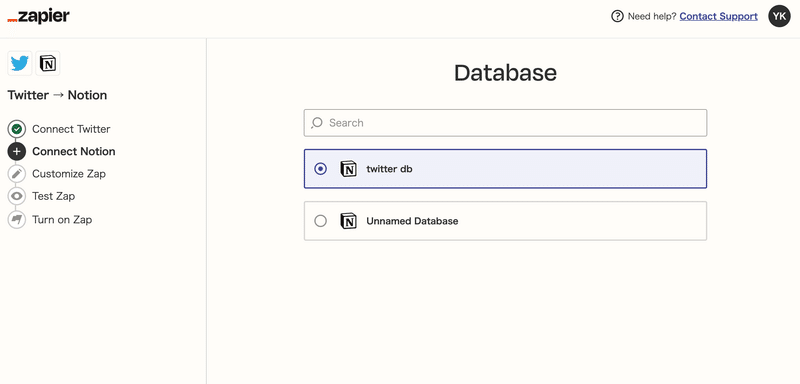Click the magnifier icon in search box

pyautogui.click(x=317, y=123)
